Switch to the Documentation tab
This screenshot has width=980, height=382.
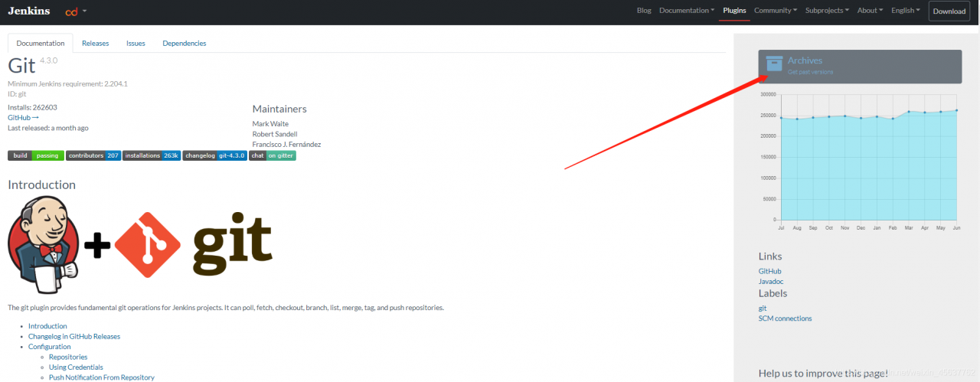tap(41, 44)
